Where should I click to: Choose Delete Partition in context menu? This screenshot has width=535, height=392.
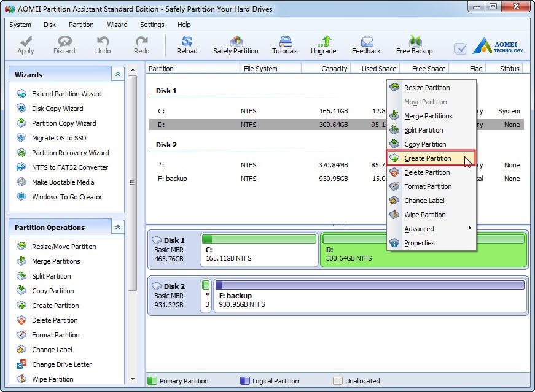pos(431,172)
